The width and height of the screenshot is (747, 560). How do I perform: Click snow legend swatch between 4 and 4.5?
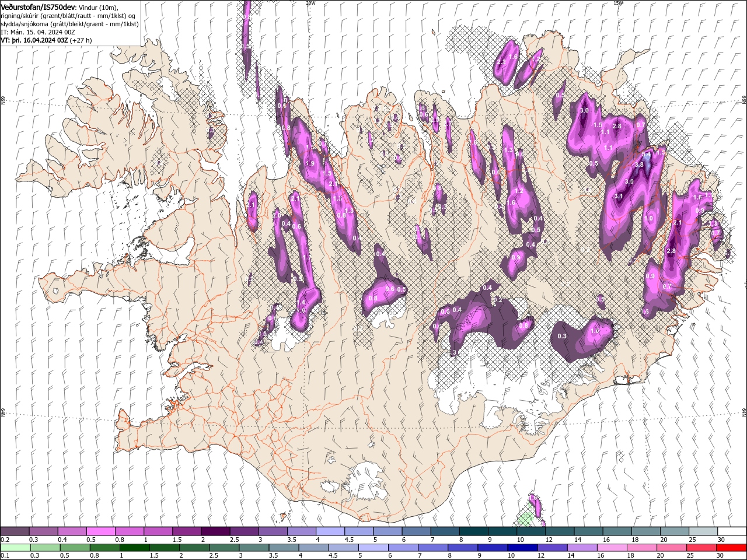(330, 531)
